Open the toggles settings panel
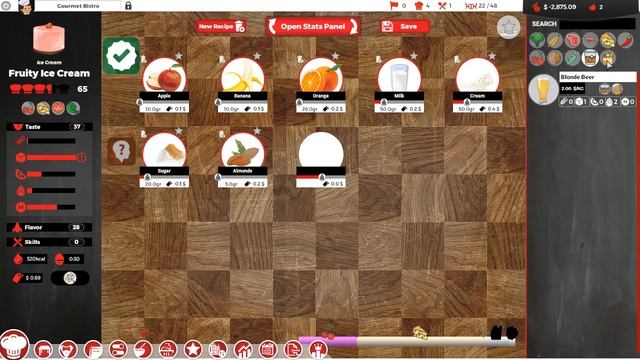Viewport: 640px width, 360px height. (118, 350)
